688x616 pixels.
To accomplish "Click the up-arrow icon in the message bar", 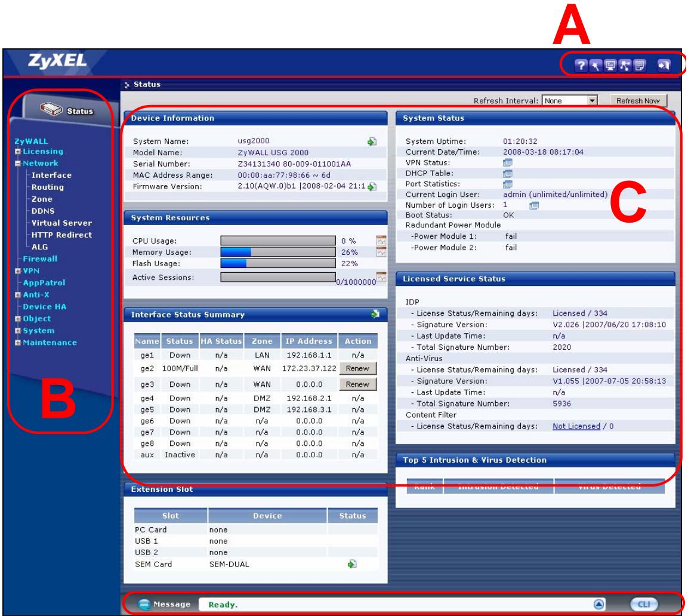I will tap(599, 604).
